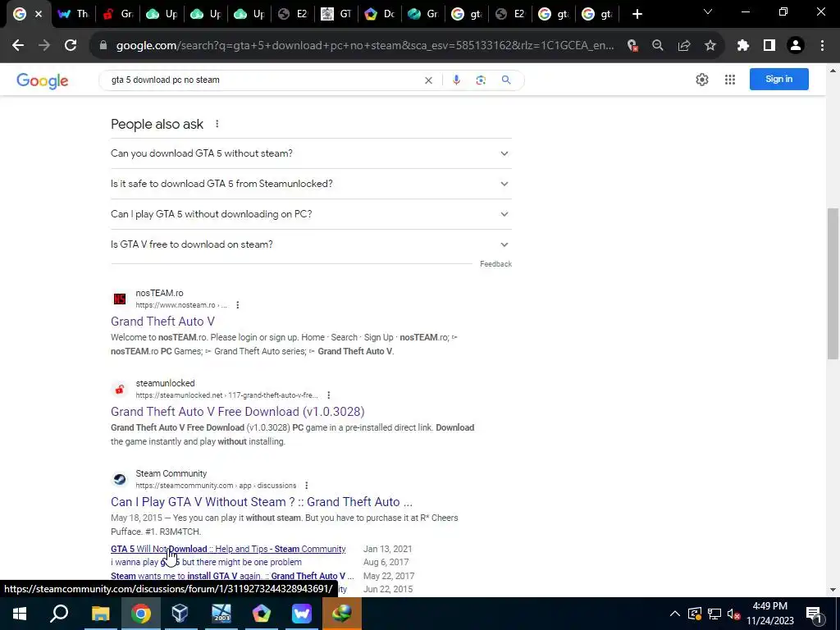Open nosTEAM.ro 'Grand Theft Auto V' result
This screenshot has height=630, width=840.
point(163,322)
